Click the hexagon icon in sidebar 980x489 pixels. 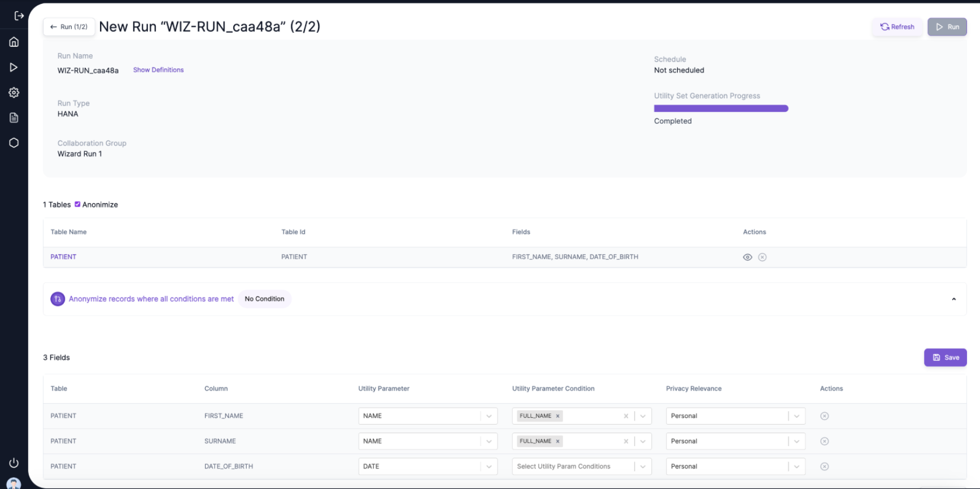(x=14, y=143)
